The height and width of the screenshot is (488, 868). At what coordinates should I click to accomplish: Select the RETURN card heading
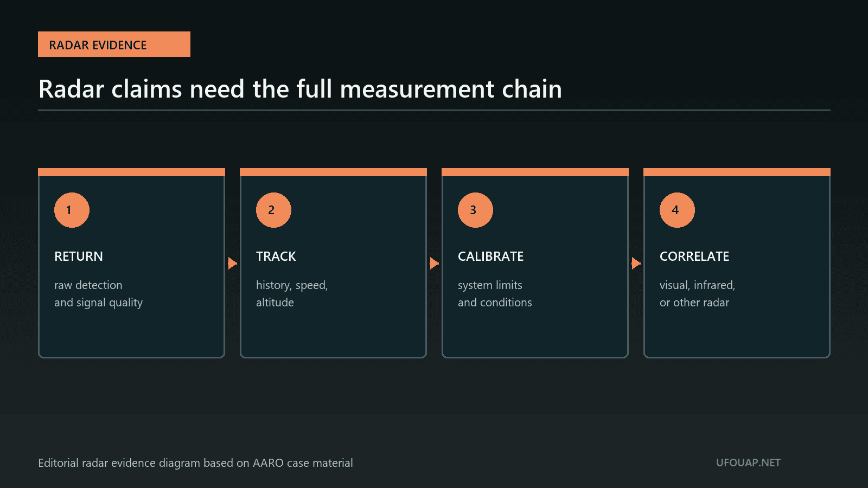point(79,256)
